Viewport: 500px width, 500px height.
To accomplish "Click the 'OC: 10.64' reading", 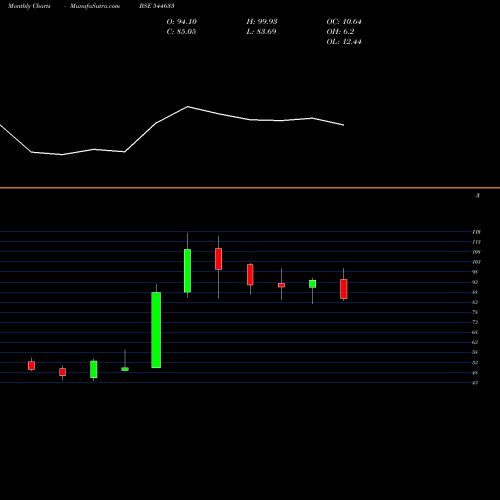I will [x=344, y=22].
